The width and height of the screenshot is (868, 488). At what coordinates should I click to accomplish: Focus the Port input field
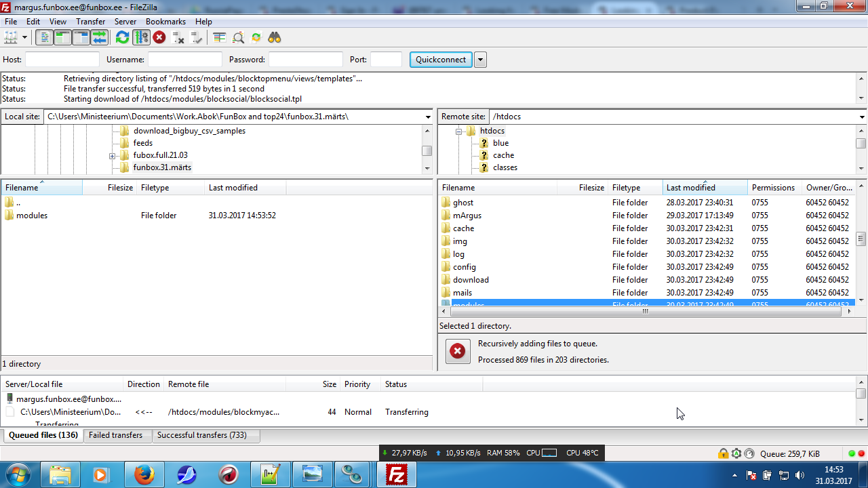[x=387, y=60]
